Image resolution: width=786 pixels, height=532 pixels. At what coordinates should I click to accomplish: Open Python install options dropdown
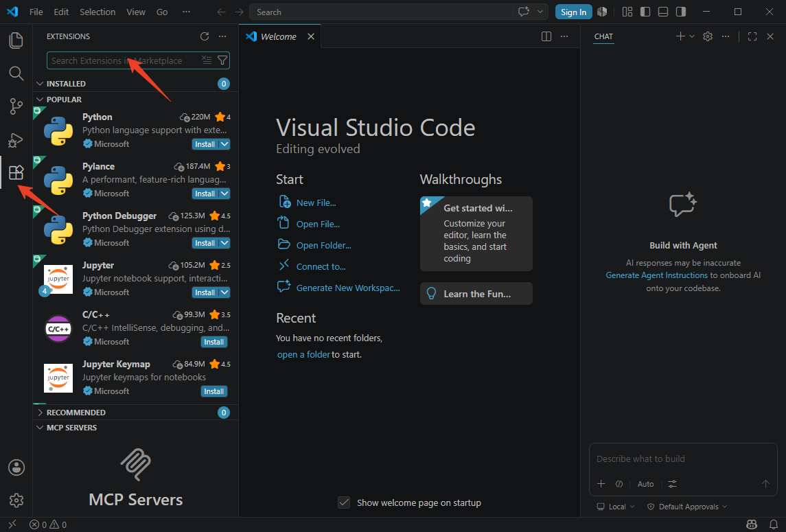pos(224,144)
